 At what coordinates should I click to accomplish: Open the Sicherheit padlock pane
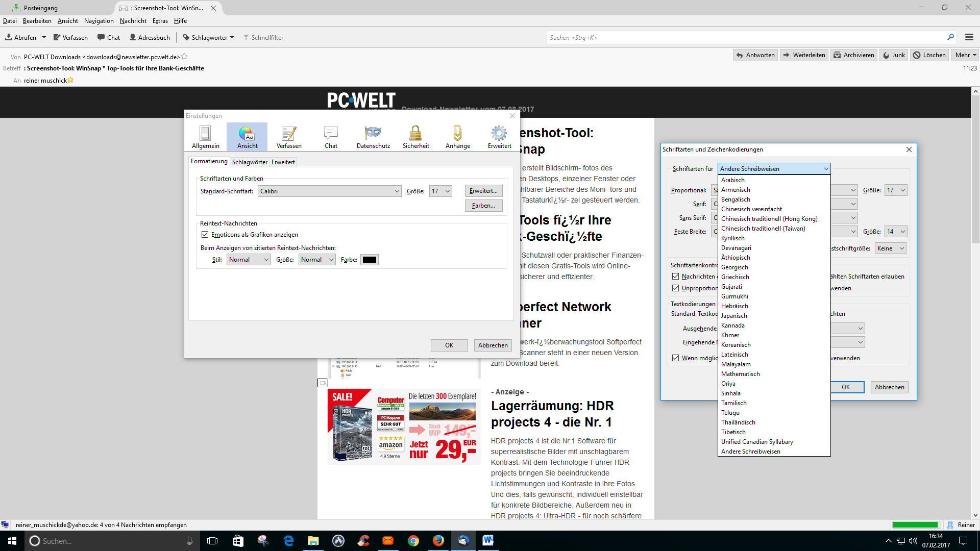point(415,137)
